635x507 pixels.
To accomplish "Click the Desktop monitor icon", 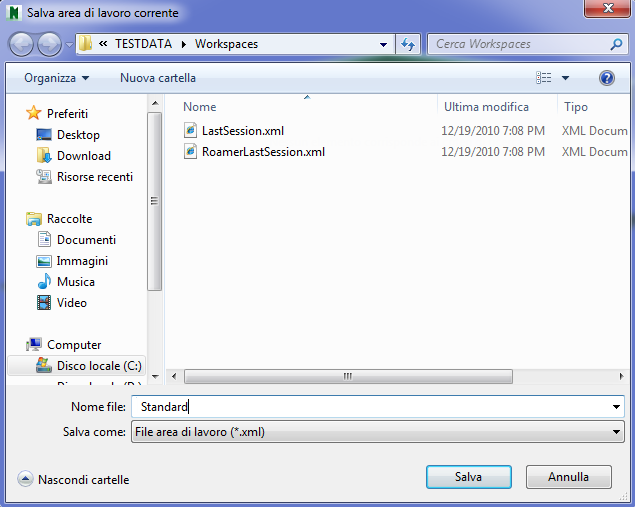I will coord(44,134).
